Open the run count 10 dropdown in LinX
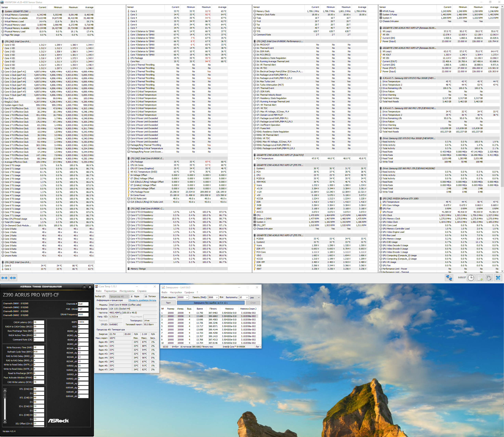The image size is (504, 437). (x=247, y=297)
